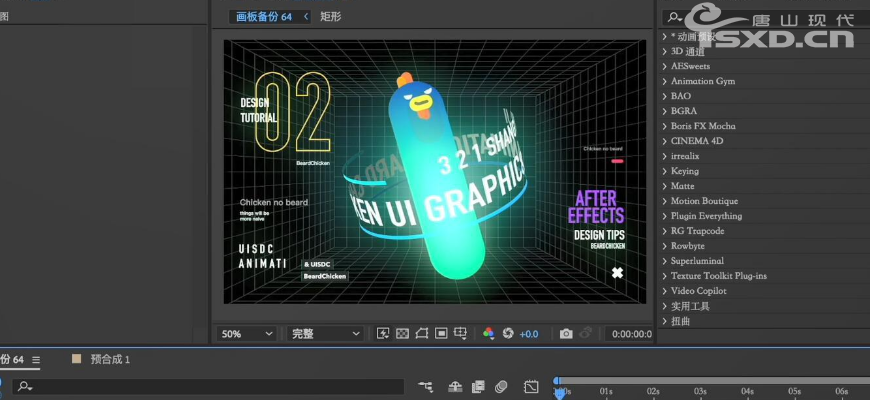The height and width of the screenshot is (400, 870).
Task: Click Show Snapshot icon beside camera
Action: (x=585, y=333)
